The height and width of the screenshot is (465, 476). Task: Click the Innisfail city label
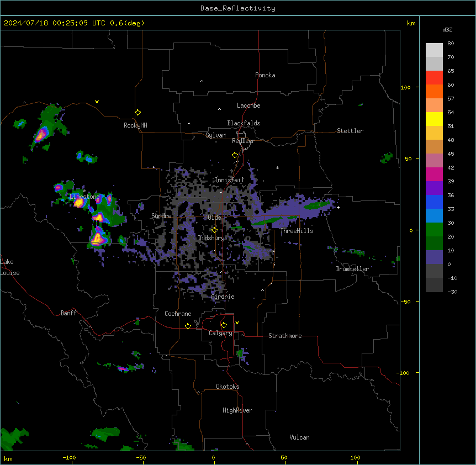tap(229, 180)
